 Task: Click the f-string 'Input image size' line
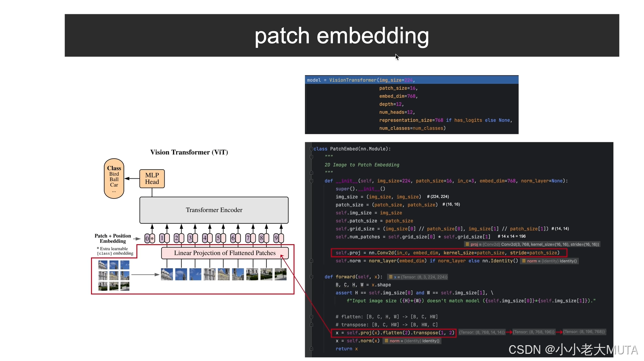(x=471, y=301)
